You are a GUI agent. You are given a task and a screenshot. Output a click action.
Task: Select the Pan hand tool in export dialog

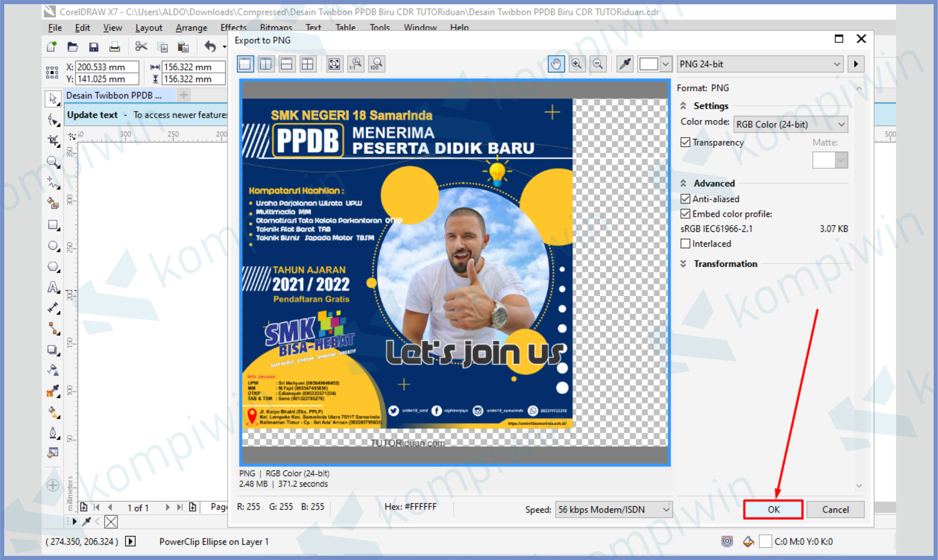[x=556, y=64]
